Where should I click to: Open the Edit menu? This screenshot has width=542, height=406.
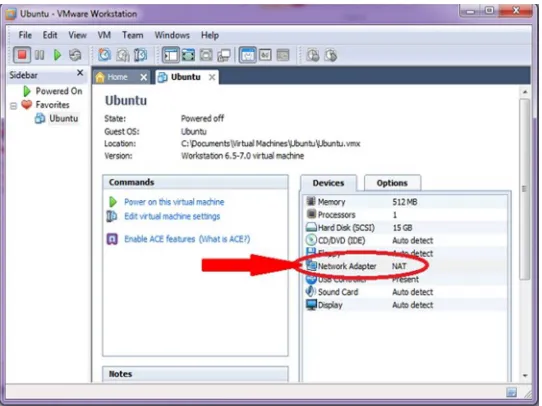50,35
